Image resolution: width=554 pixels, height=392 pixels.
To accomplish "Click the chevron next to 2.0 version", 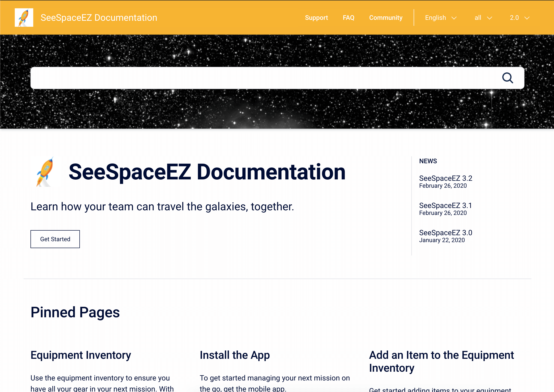I will coord(527,18).
